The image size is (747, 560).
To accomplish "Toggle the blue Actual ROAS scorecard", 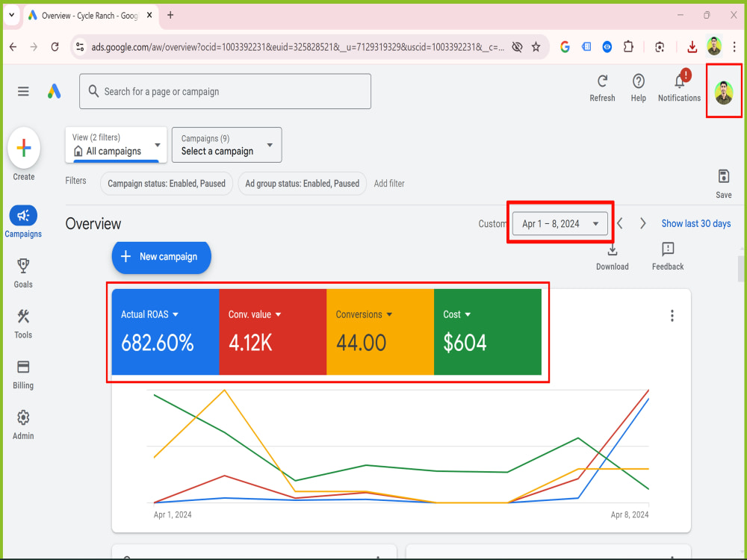I will pos(165,332).
